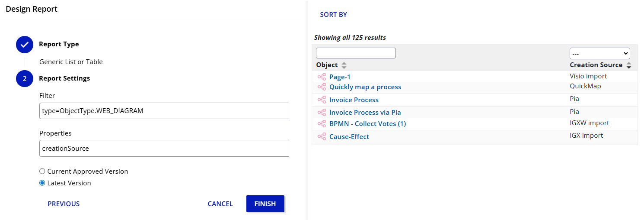The image size is (644, 220).
Task: Open the Creation Source filter dropdown
Action: coord(599,54)
